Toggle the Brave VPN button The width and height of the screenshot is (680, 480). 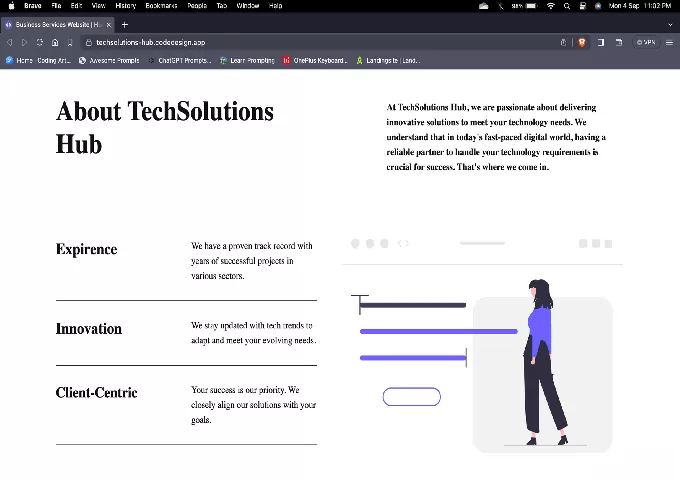(646, 42)
